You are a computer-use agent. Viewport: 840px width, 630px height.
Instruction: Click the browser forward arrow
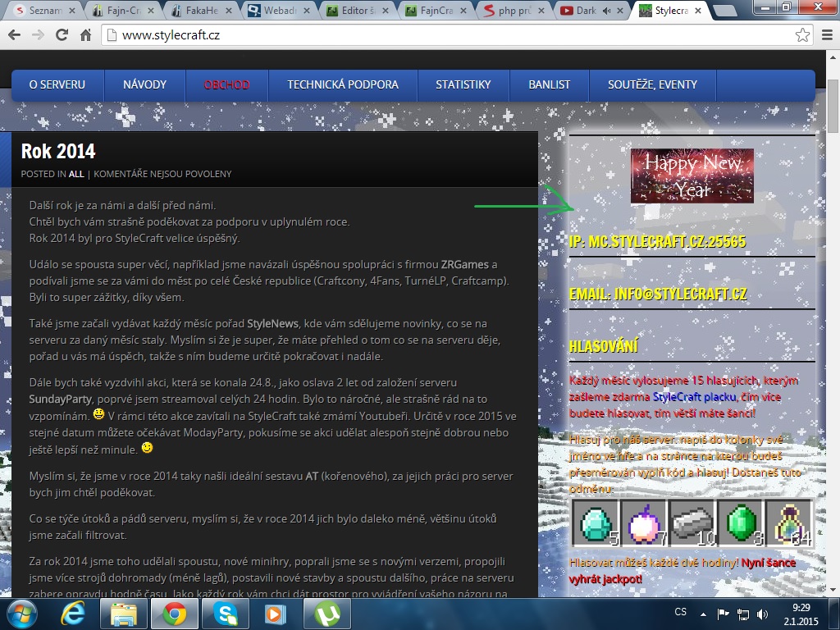tap(38, 35)
